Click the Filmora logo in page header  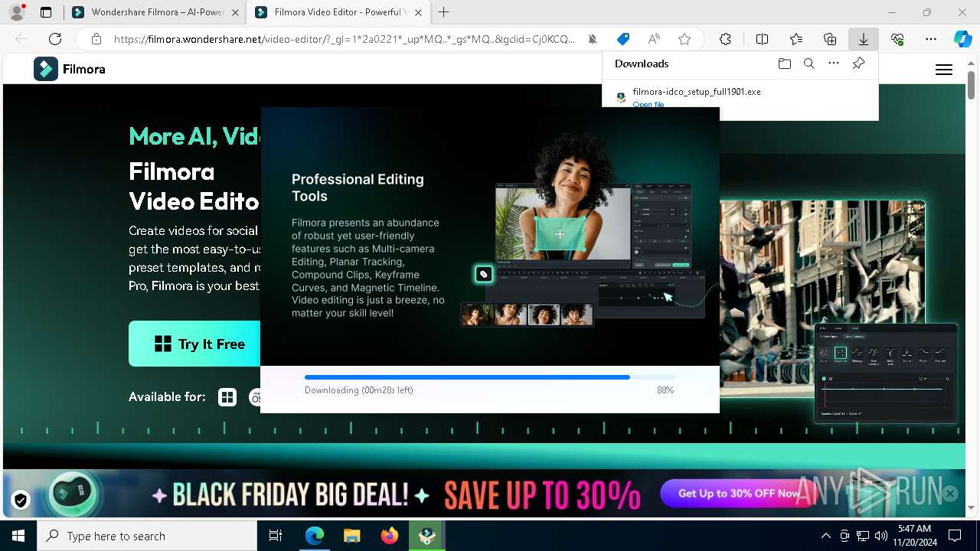70,69
